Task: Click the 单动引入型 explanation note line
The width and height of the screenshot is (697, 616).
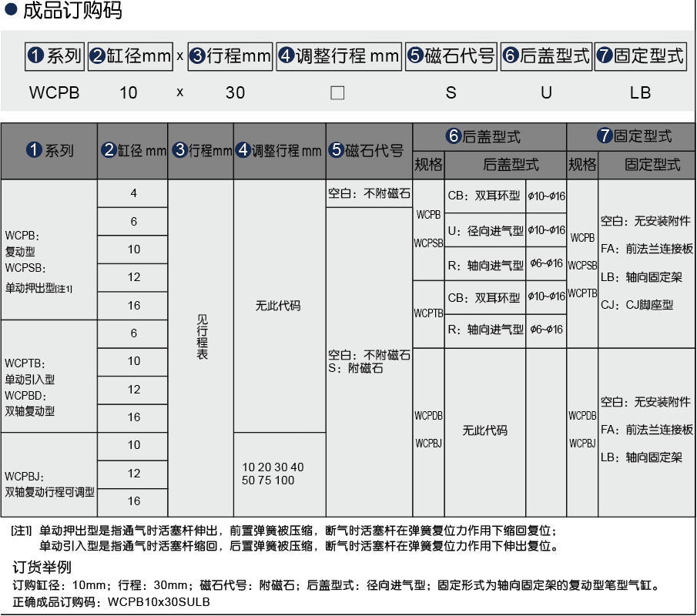Action: click(x=299, y=546)
